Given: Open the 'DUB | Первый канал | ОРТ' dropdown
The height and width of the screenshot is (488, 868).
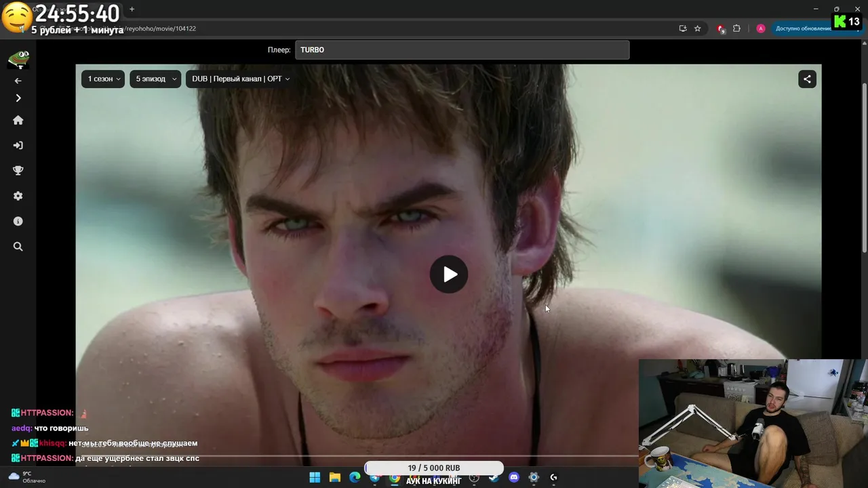Looking at the screenshot, I should click(240, 79).
